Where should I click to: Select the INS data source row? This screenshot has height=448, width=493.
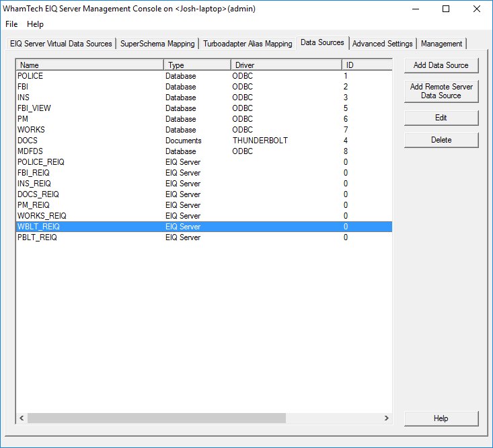pos(204,98)
